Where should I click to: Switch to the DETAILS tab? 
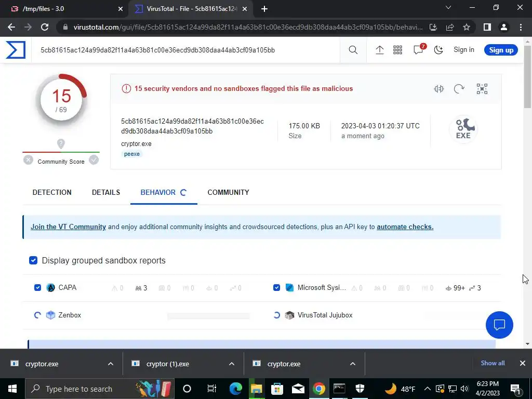106,192
